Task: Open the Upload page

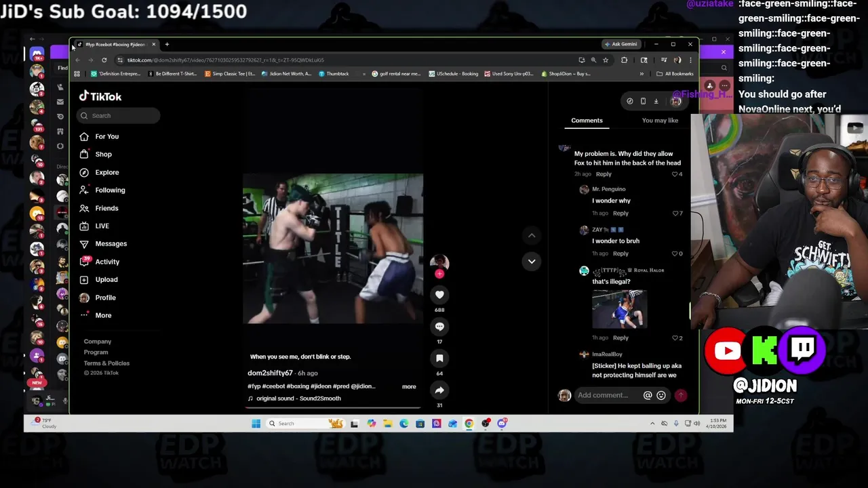Action: point(99,279)
